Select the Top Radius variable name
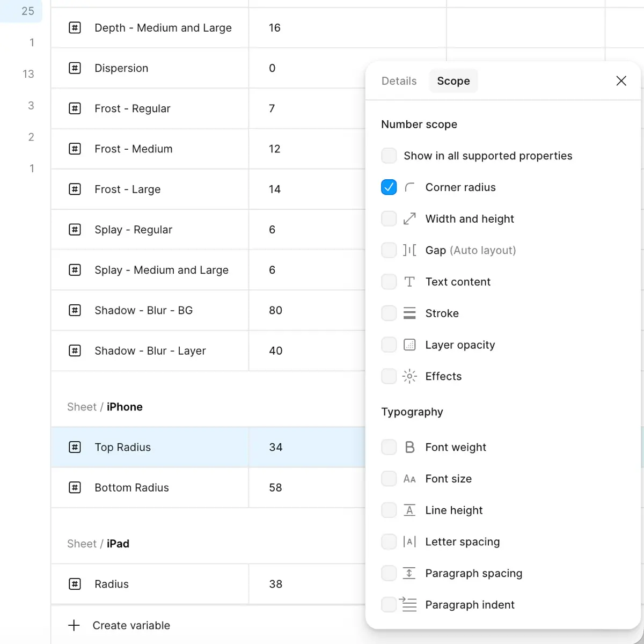 [123, 447]
